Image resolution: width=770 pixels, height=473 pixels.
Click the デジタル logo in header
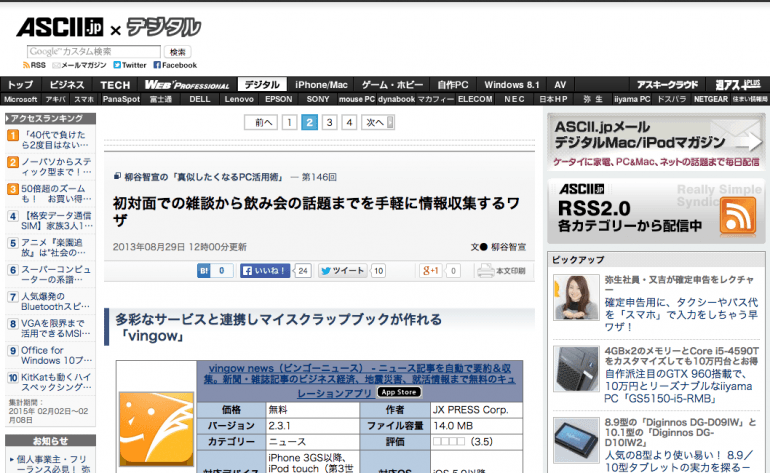click(x=164, y=27)
